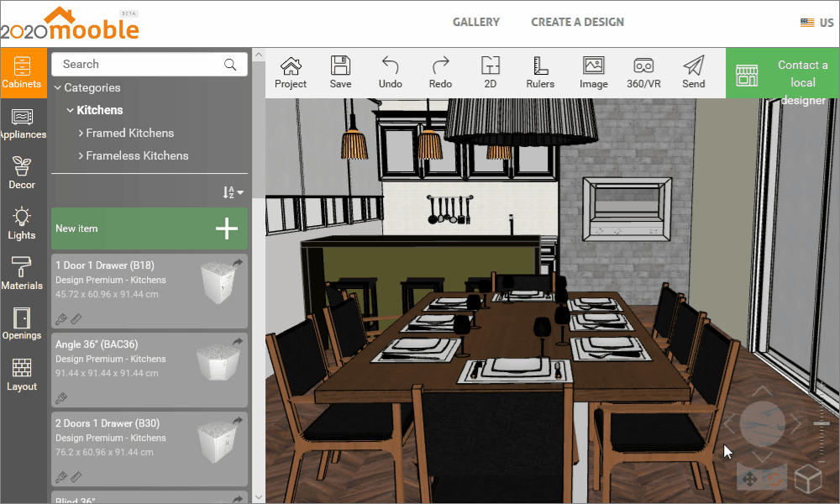Click the plus icon on New item

click(227, 228)
